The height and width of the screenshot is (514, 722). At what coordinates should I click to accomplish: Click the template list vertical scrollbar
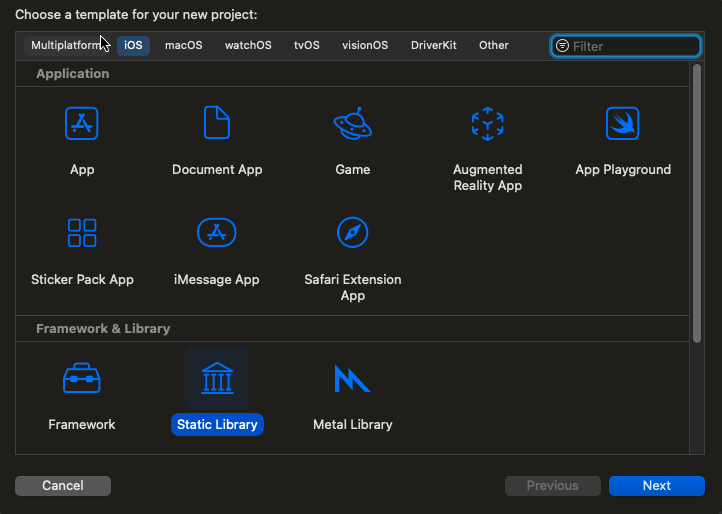697,203
